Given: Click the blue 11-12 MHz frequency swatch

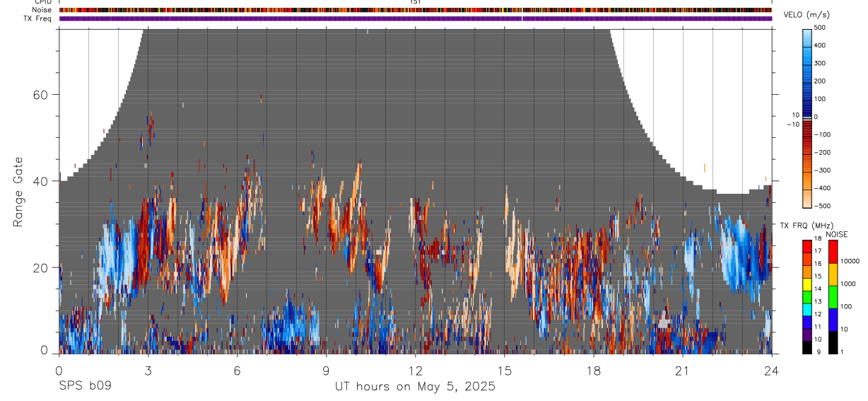Looking at the screenshot, I should coord(807,322).
